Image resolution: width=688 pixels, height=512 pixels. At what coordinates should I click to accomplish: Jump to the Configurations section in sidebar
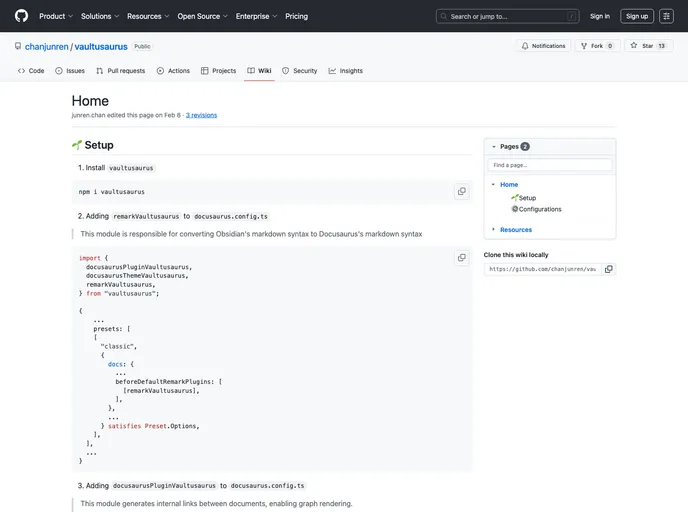click(x=537, y=209)
